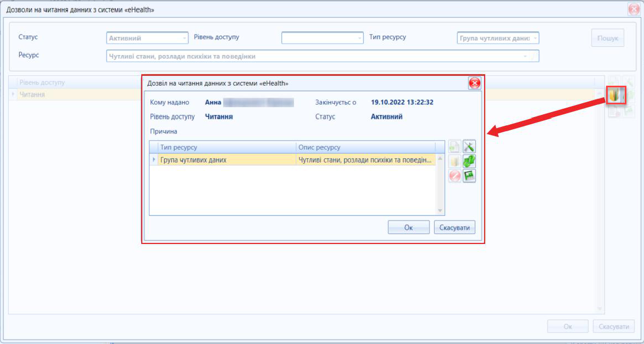Click the greyed open folder icon in dialog
The image size is (644, 344).
point(454,162)
